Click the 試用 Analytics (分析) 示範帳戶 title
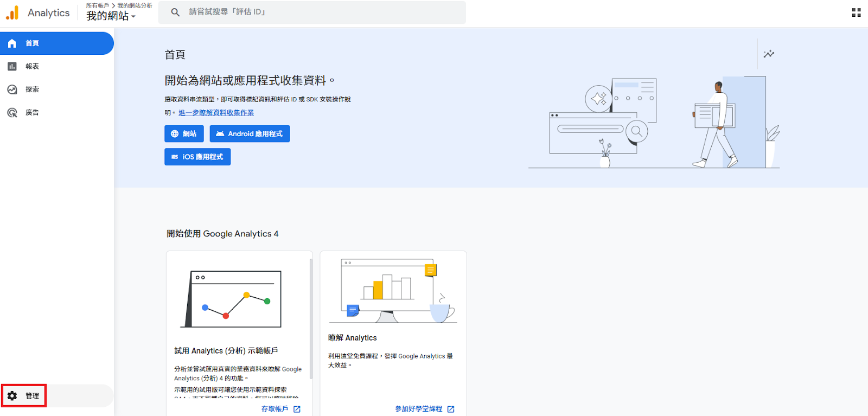Image resolution: width=868 pixels, height=416 pixels. click(226, 351)
